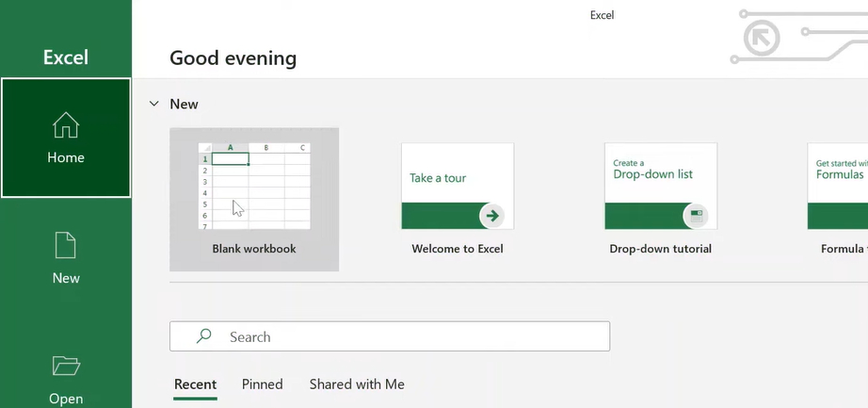The height and width of the screenshot is (408, 868).
Task: Click the 'Drop-down tutorial' label
Action: click(660, 249)
